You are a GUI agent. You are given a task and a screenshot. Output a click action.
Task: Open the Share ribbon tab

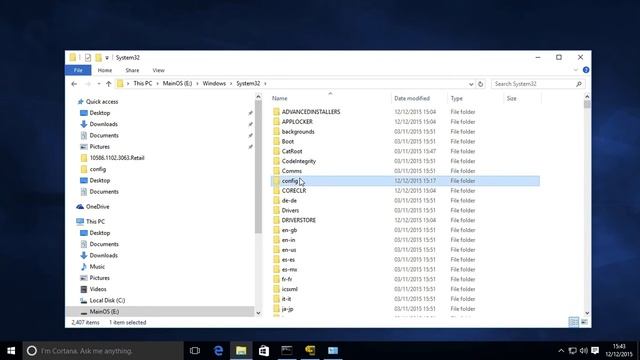coord(132,70)
